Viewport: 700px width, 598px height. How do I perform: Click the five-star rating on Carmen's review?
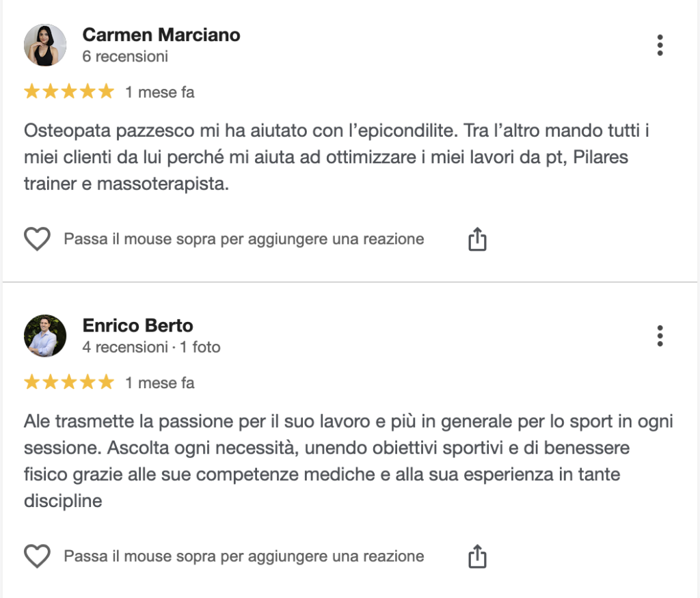point(68,92)
